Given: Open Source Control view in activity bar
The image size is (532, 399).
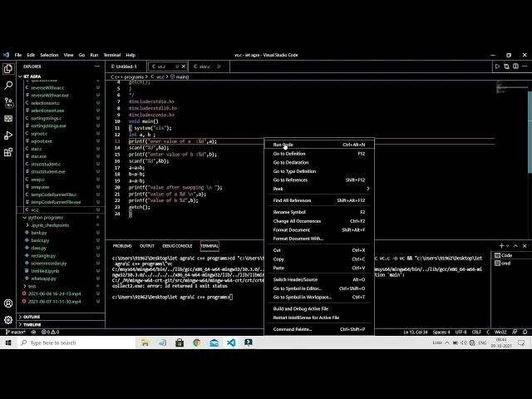Looking at the screenshot, I should (8, 102).
